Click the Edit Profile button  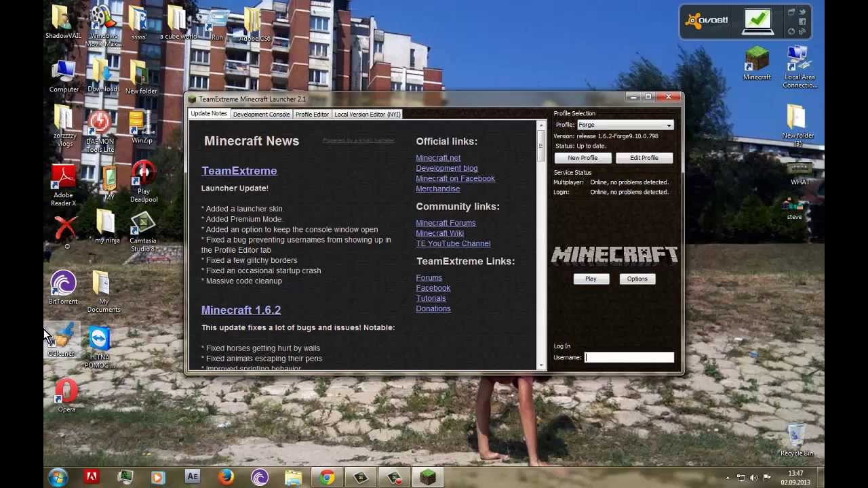point(644,158)
